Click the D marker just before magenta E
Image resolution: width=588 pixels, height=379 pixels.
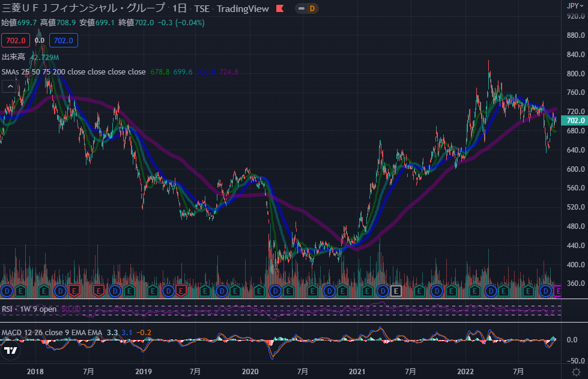point(545,291)
